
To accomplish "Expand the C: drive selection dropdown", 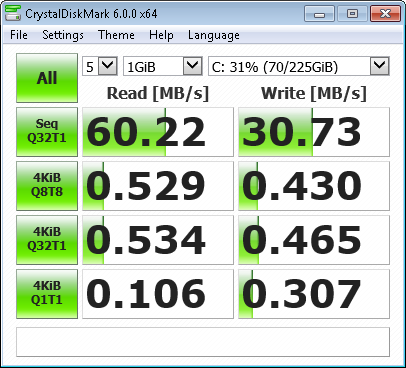I will click(x=299, y=66).
